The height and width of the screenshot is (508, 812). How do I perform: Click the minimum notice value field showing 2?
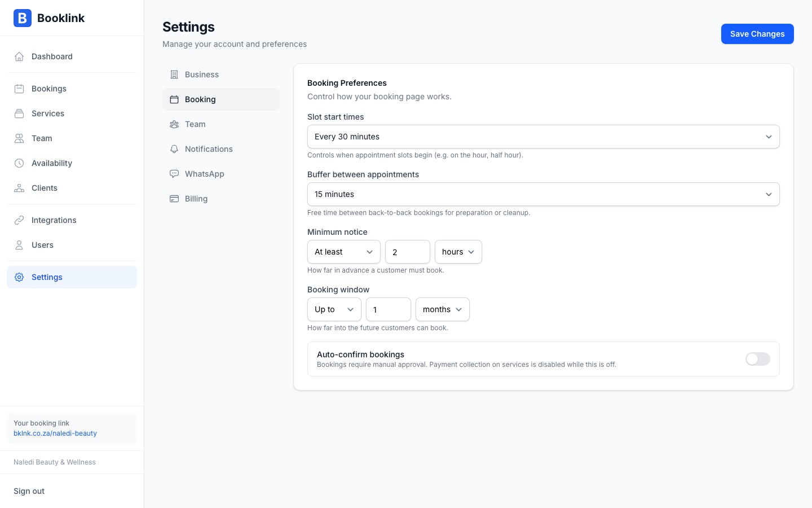click(x=407, y=252)
